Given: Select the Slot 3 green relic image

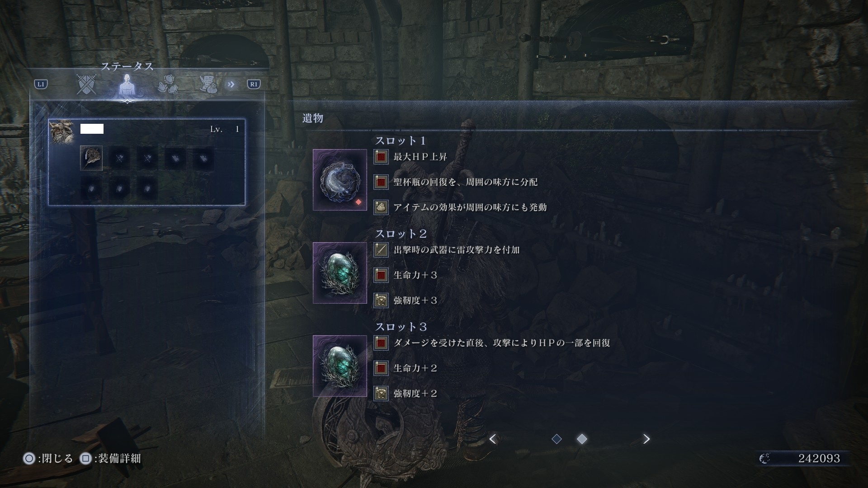Looking at the screenshot, I should point(340,366).
